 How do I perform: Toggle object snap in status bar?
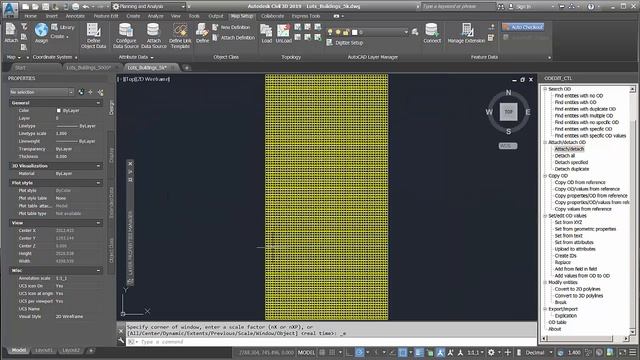(x=402, y=352)
